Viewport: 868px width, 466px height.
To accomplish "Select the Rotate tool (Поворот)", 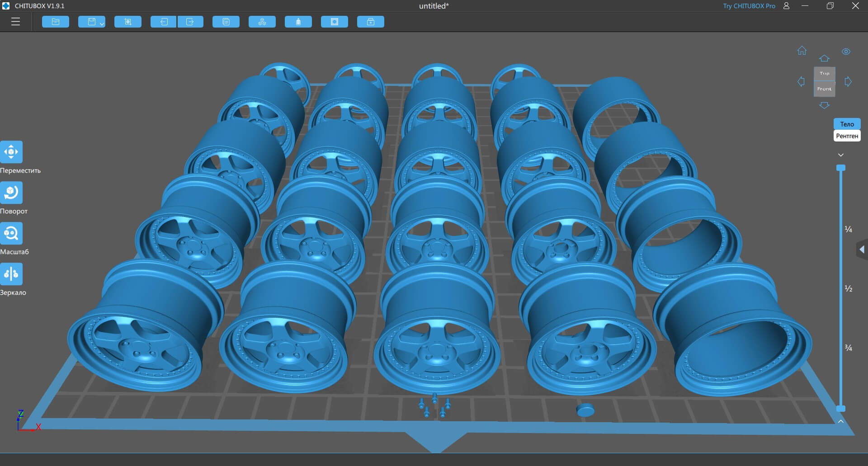I will click(11, 193).
